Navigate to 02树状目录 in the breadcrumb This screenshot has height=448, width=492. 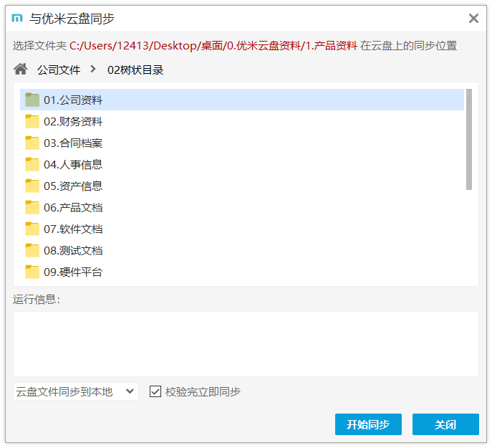coord(135,70)
